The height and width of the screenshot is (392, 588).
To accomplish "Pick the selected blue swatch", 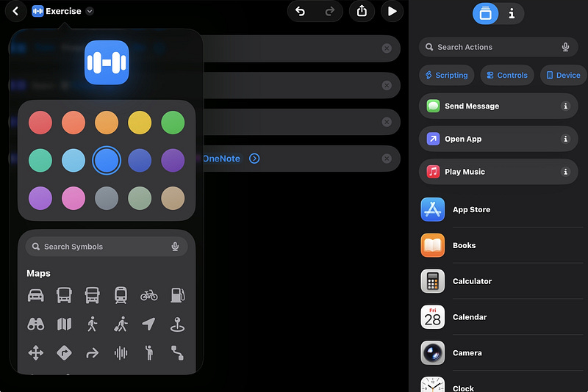I will point(107,160).
